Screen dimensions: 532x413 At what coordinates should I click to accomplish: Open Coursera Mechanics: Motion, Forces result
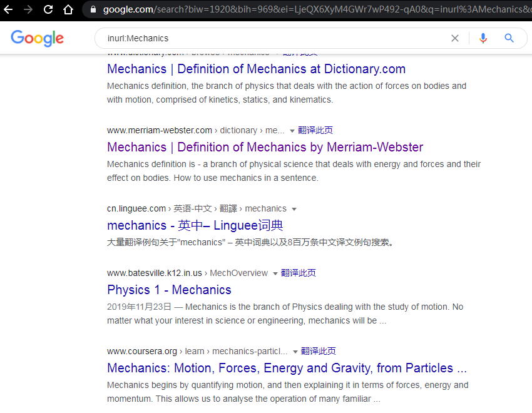[x=287, y=368]
